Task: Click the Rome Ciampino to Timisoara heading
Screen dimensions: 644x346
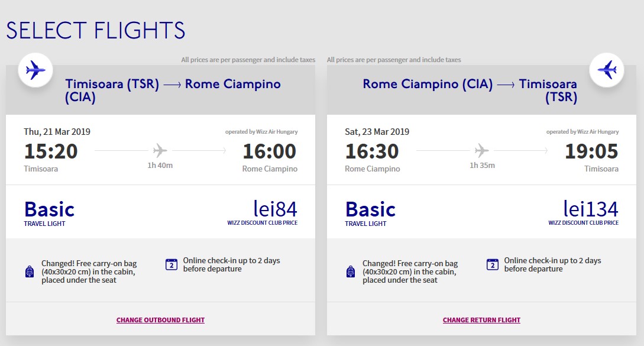Action: [470, 90]
